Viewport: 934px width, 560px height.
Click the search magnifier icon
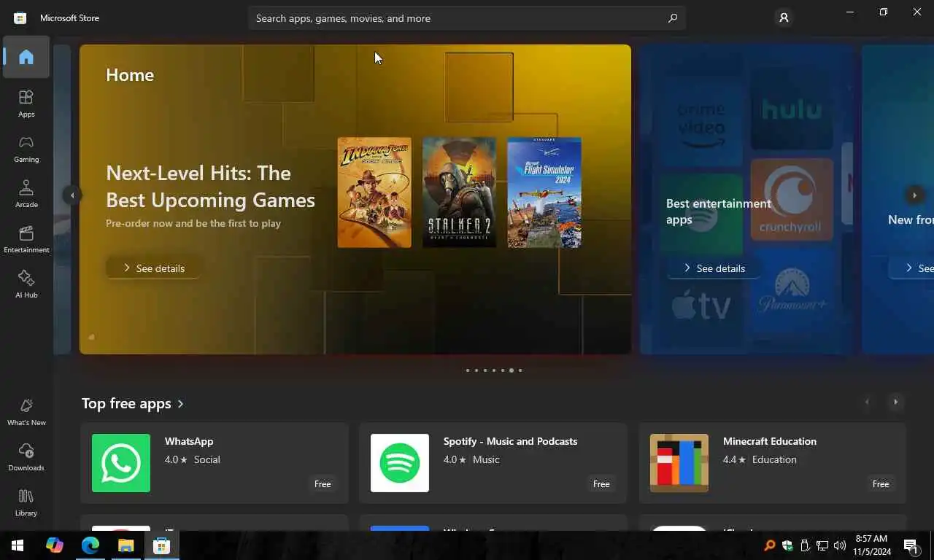(673, 18)
